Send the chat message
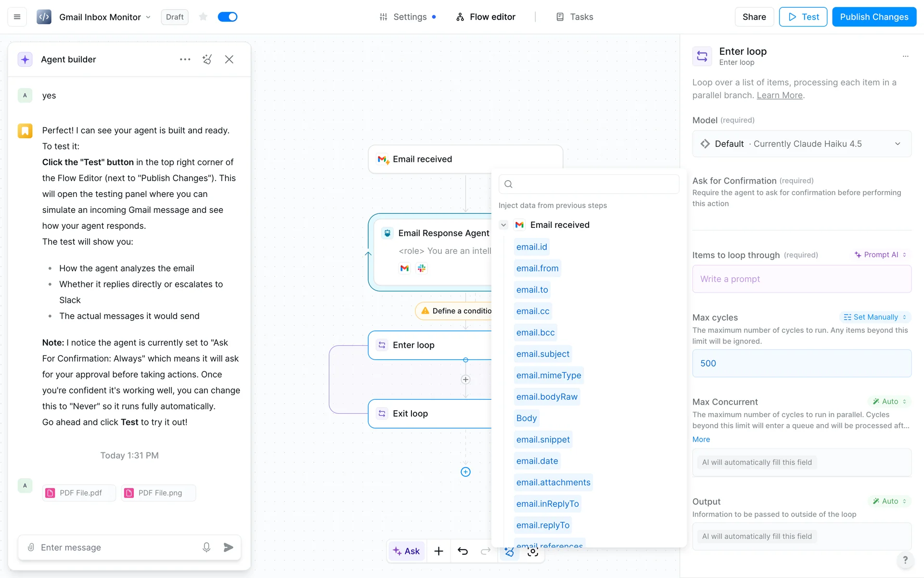 tap(229, 547)
